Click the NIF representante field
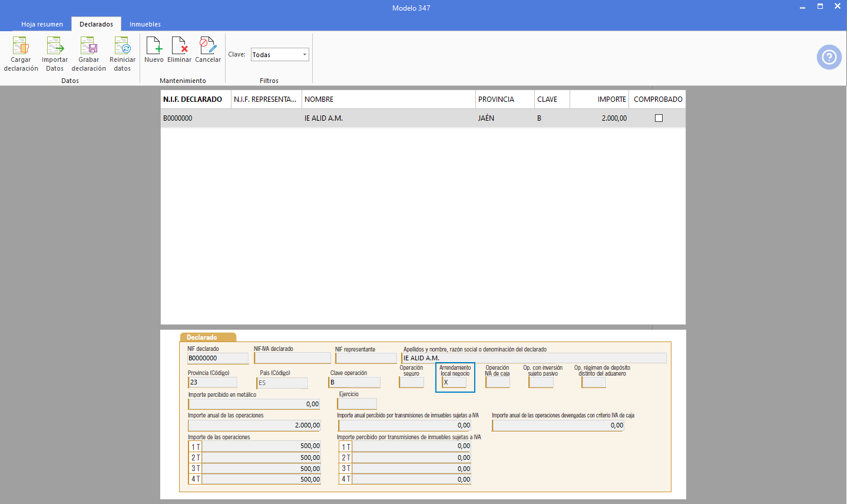Screen dimensions: 847x504 pos(366,358)
